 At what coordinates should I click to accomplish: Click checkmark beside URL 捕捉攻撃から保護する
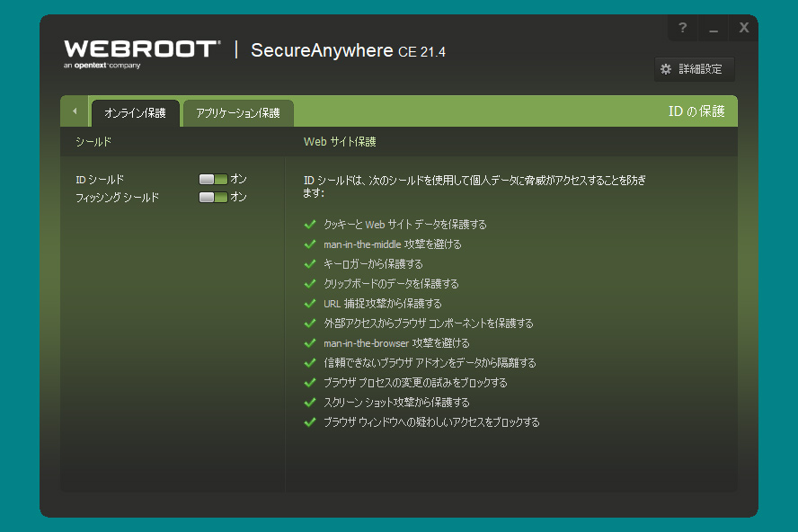[x=311, y=304]
